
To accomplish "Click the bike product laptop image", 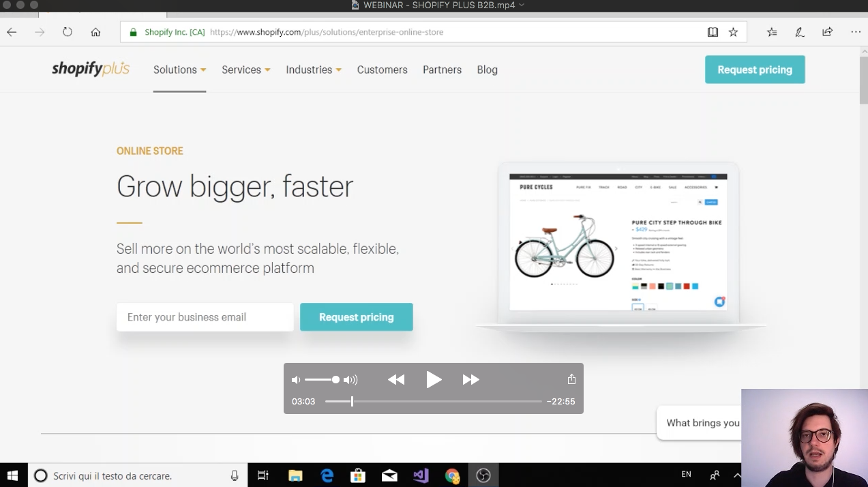I will tap(619, 247).
